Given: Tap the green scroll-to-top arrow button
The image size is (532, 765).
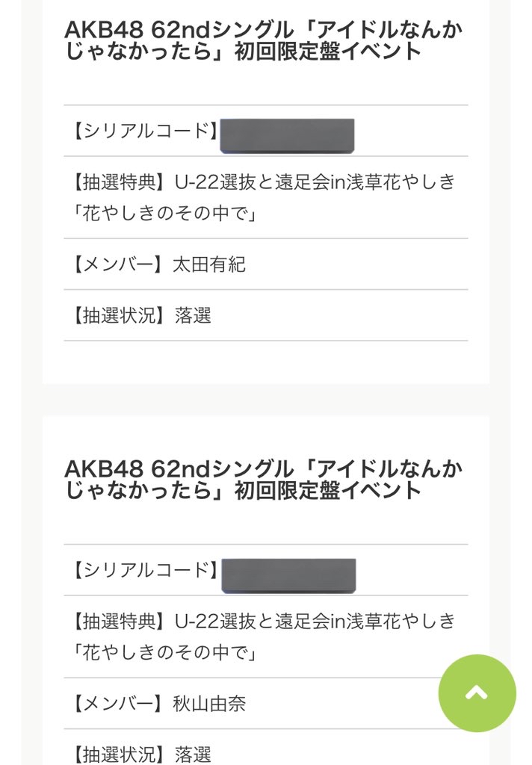Looking at the screenshot, I should (477, 693).
